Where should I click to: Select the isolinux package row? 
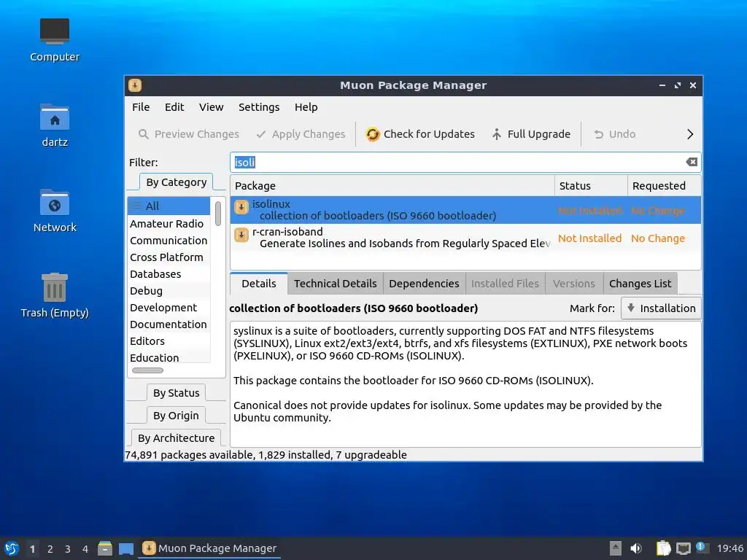tap(465, 210)
